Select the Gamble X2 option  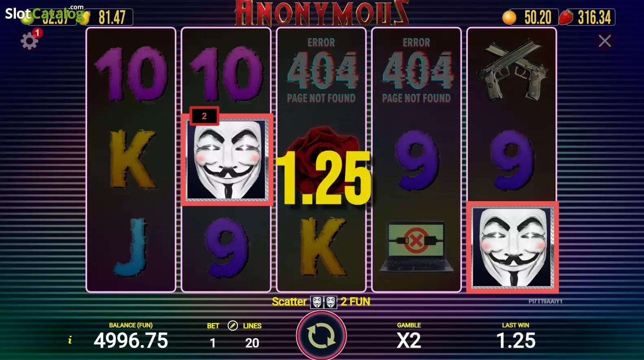tap(409, 340)
